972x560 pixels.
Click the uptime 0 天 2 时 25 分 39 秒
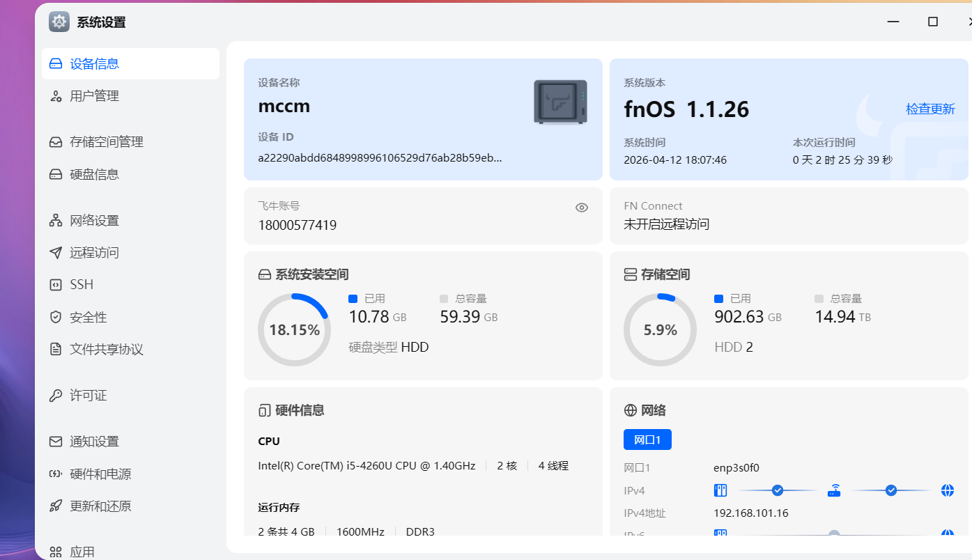[842, 160]
